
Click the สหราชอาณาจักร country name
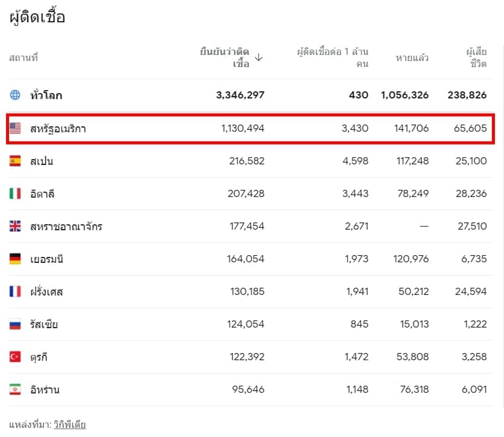click(66, 227)
